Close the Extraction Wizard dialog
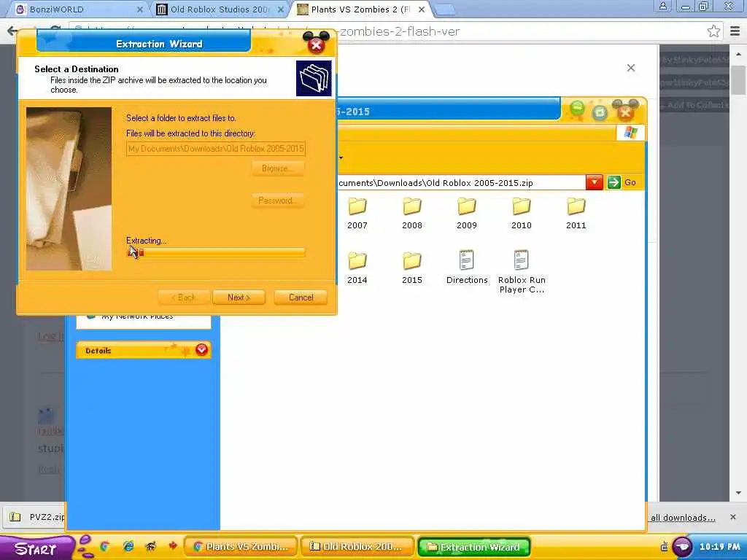Image resolution: width=747 pixels, height=560 pixels. point(316,44)
